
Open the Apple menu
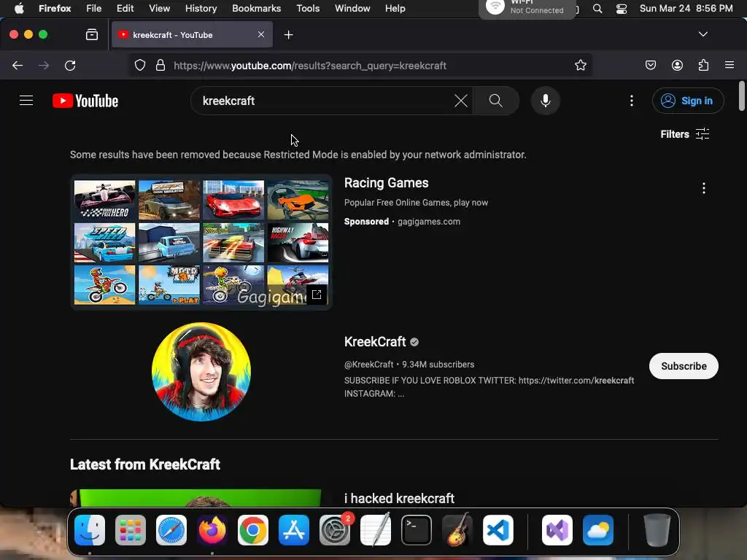click(19, 8)
